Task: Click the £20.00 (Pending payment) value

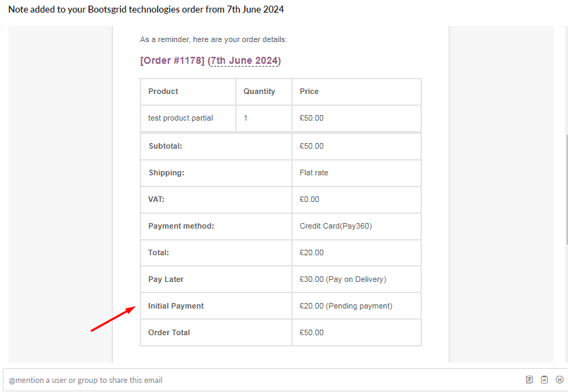Action: pyautogui.click(x=345, y=306)
